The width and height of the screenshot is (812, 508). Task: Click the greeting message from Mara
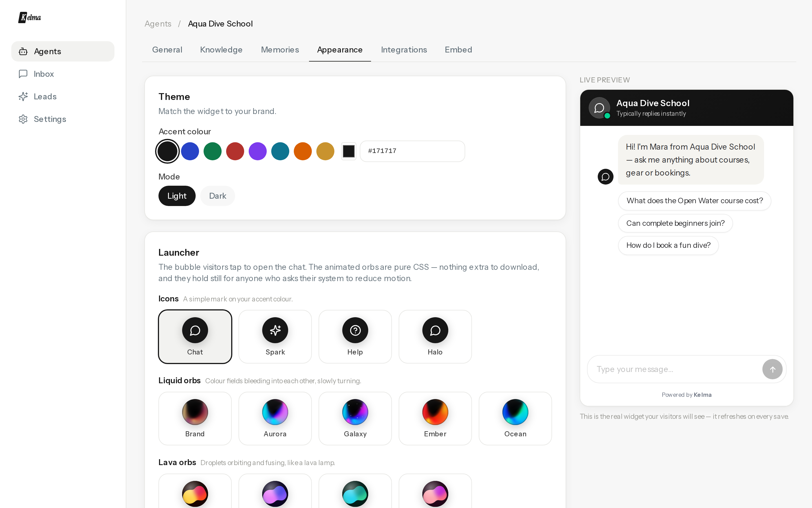click(x=691, y=160)
